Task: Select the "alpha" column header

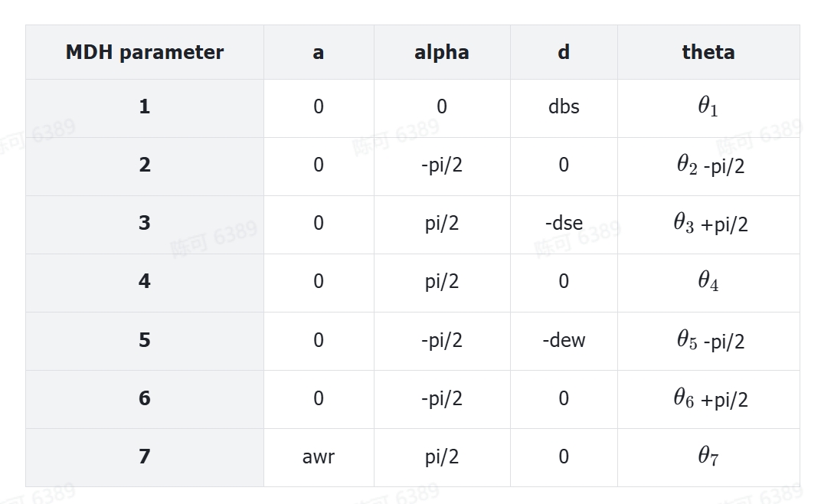Action: pos(442,52)
